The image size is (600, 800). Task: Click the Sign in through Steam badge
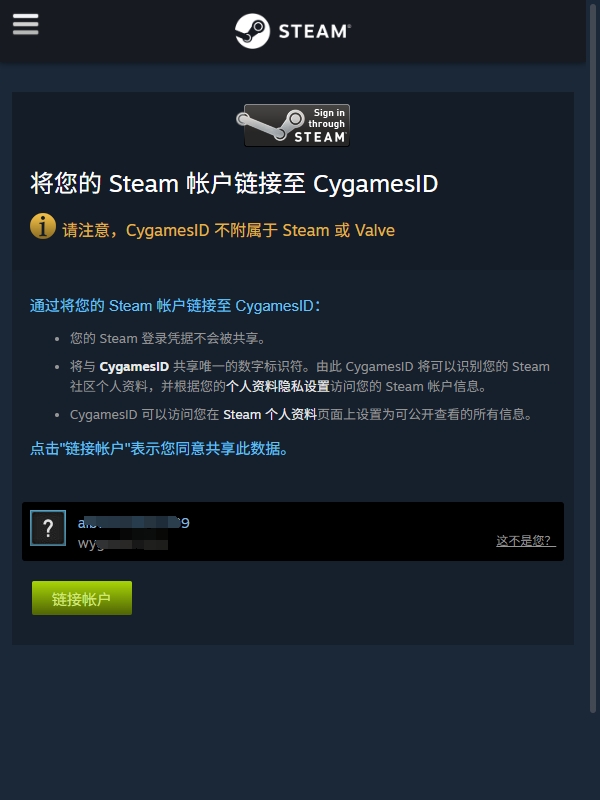(293, 126)
